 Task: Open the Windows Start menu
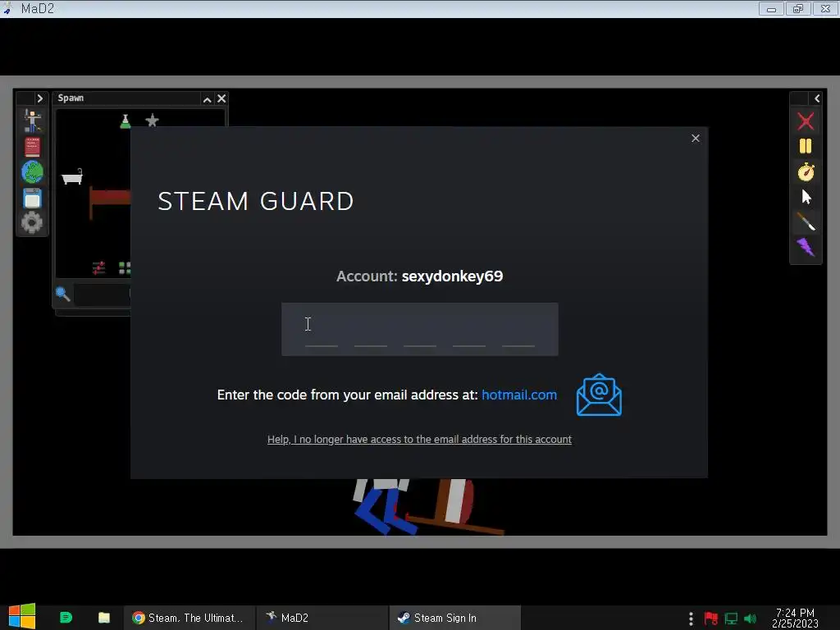22,617
